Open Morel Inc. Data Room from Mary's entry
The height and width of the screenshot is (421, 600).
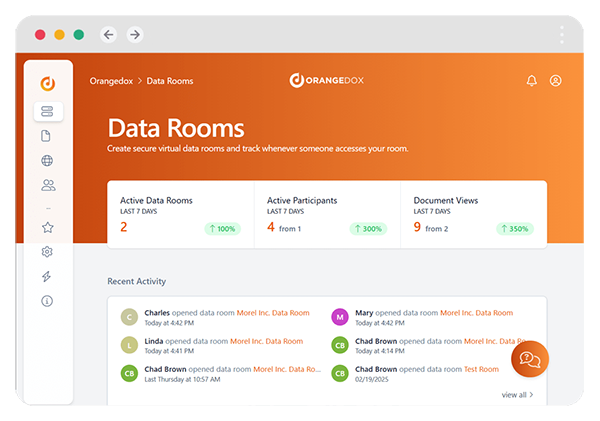point(476,313)
